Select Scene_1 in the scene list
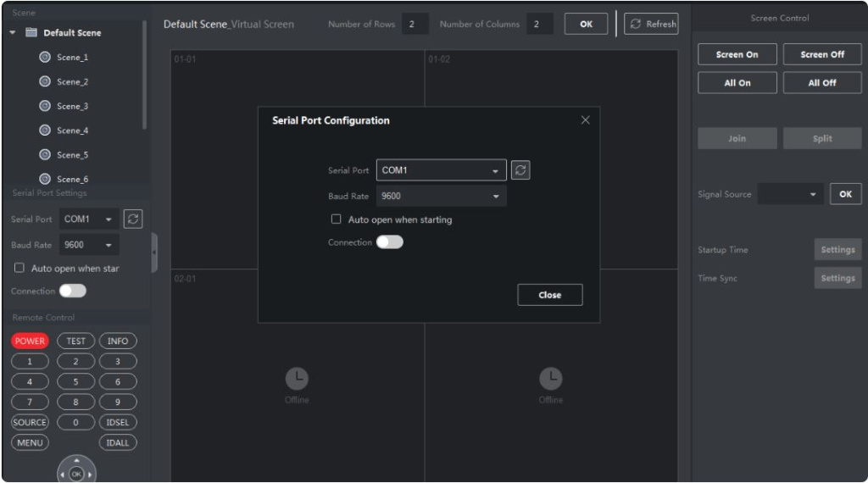The image size is (868, 483). pyautogui.click(x=72, y=58)
